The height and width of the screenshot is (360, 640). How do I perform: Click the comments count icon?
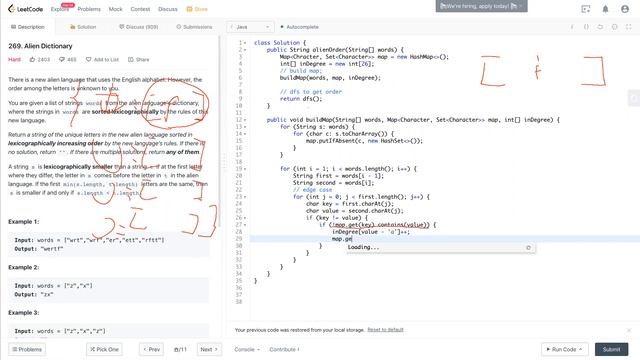[x=62, y=60]
